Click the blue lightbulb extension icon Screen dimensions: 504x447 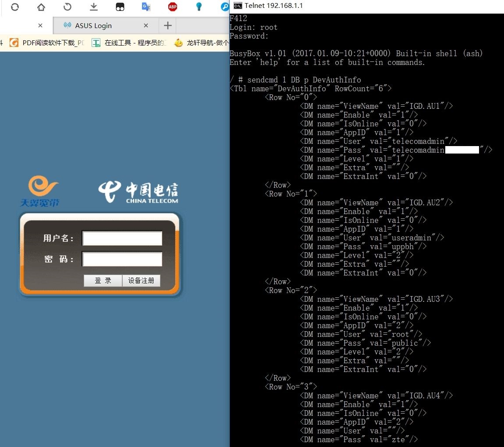(199, 7)
